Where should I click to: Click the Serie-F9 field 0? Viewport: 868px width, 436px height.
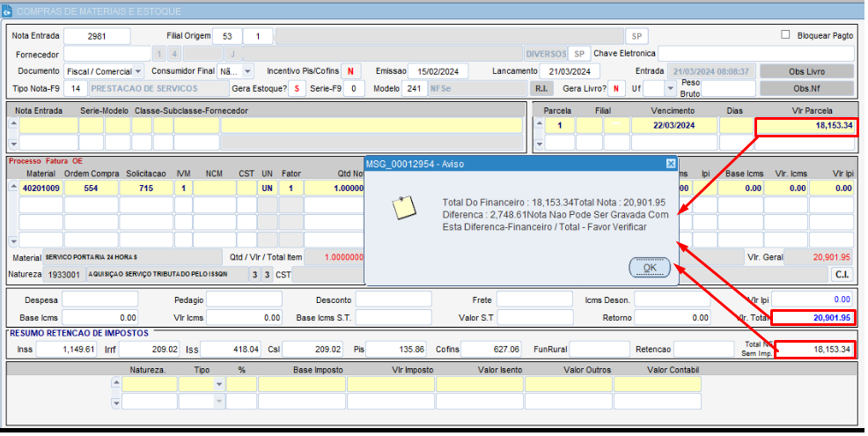354,88
